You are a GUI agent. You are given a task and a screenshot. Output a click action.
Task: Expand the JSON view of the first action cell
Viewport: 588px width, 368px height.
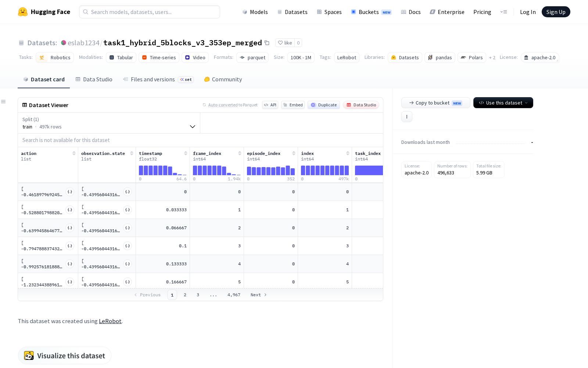(x=70, y=192)
